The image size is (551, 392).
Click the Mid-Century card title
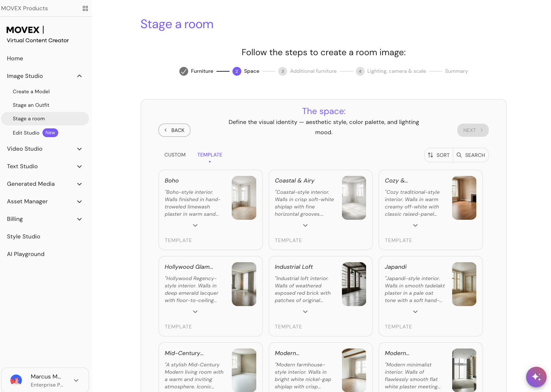point(184,353)
